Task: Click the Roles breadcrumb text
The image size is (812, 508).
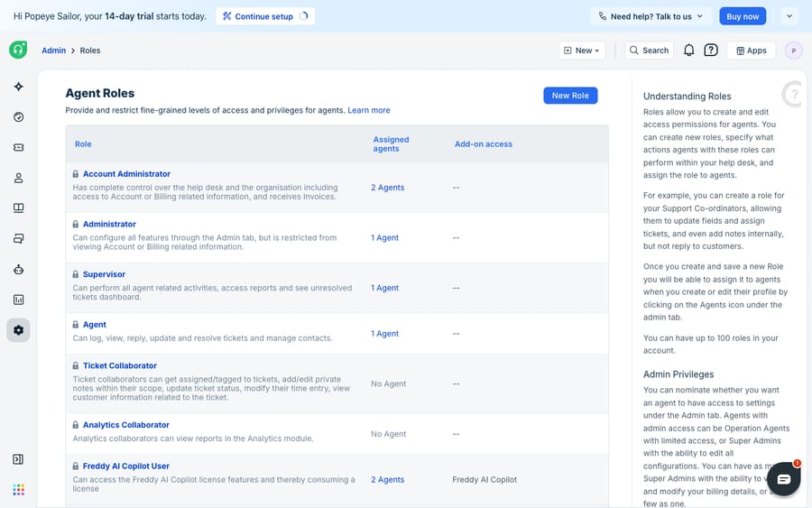Action: point(90,51)
